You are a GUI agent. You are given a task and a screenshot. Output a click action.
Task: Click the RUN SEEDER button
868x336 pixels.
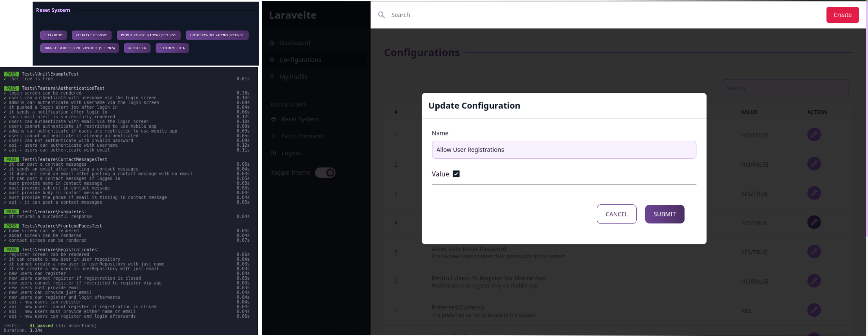137,48
